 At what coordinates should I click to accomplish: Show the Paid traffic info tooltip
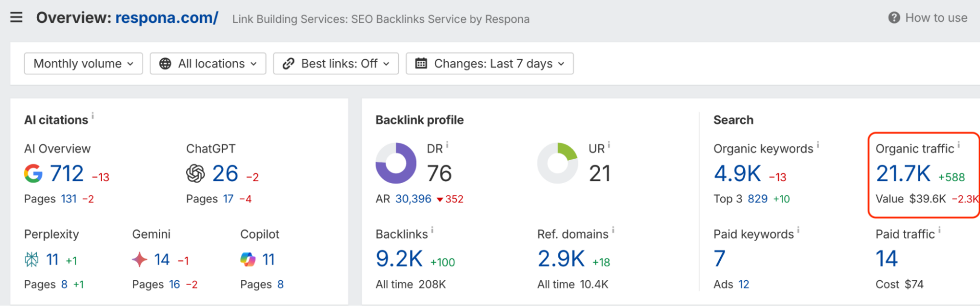coord(939,231)
